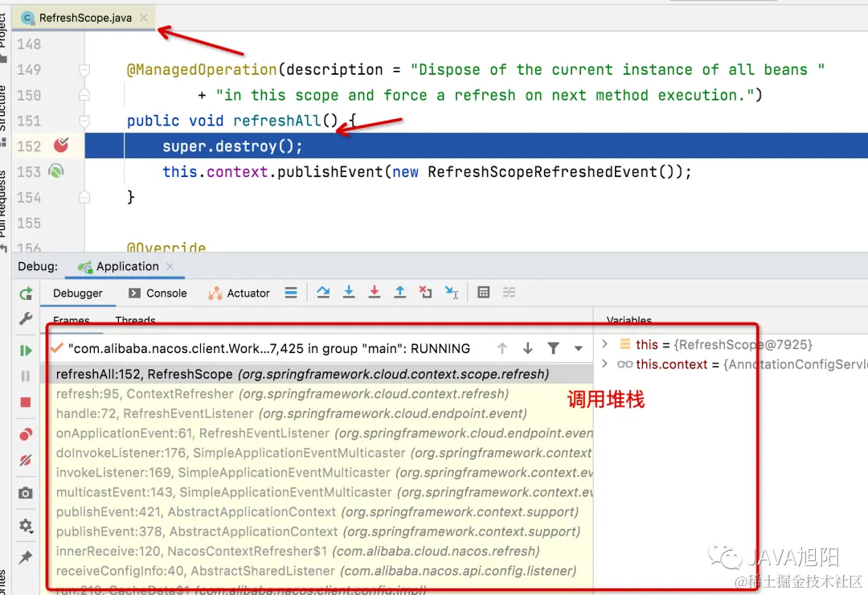Click the Pin Tab icon

(x=26, y=556)
